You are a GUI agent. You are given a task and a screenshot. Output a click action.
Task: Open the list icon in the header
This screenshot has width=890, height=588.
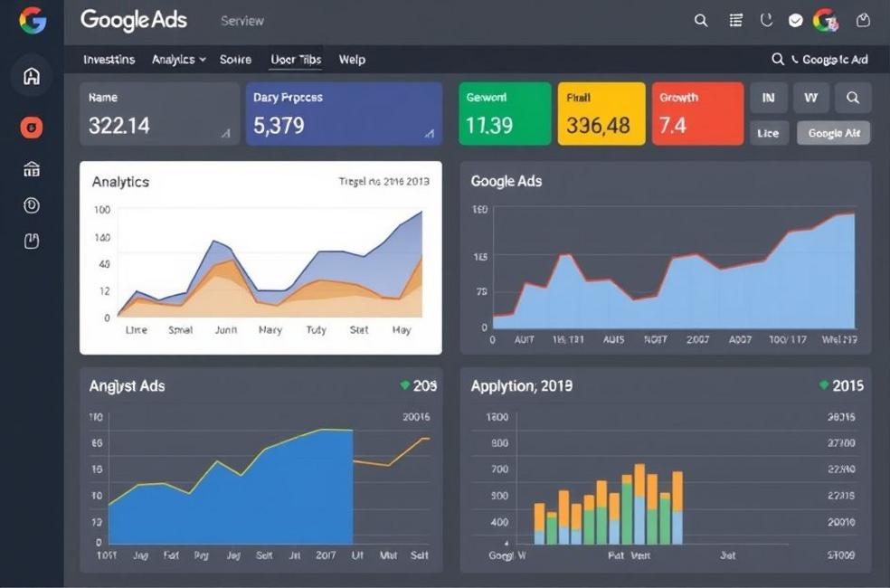point(736,20)
